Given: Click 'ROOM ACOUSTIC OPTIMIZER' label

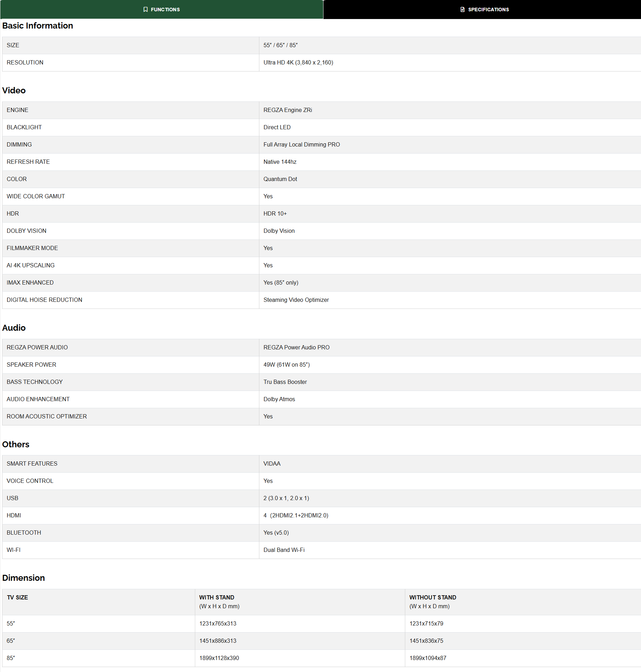Looking at the screenshot, I should pos(47,416).
